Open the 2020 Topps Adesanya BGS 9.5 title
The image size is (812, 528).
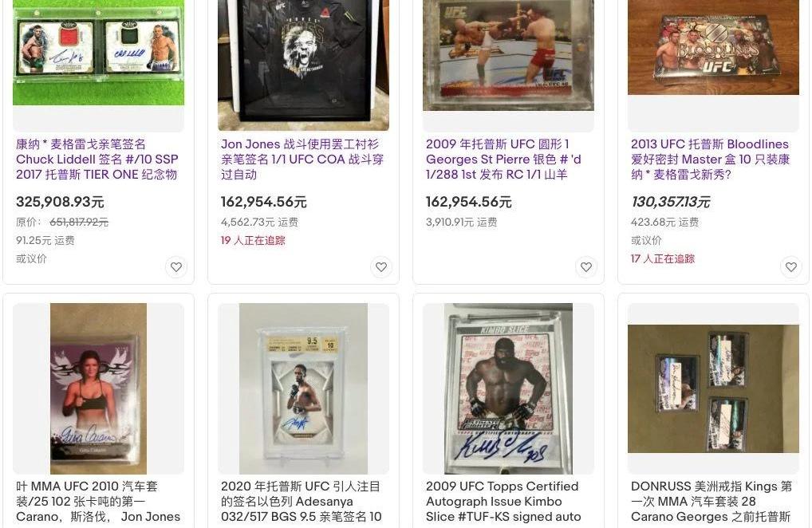click(302, 501)
